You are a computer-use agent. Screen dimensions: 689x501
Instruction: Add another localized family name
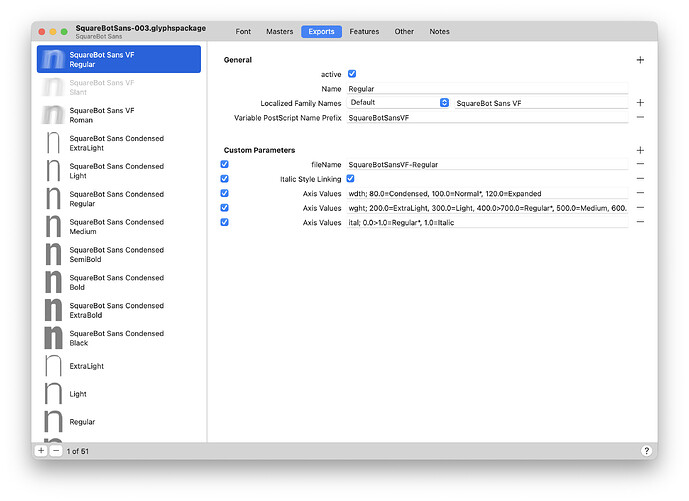(640, 103)
